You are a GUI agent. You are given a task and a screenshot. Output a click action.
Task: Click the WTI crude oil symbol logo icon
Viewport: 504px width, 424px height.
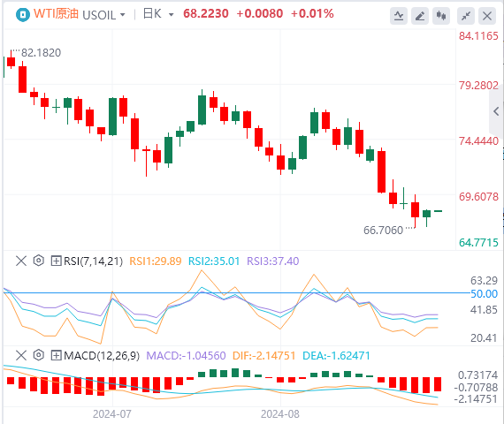(23, 15)
